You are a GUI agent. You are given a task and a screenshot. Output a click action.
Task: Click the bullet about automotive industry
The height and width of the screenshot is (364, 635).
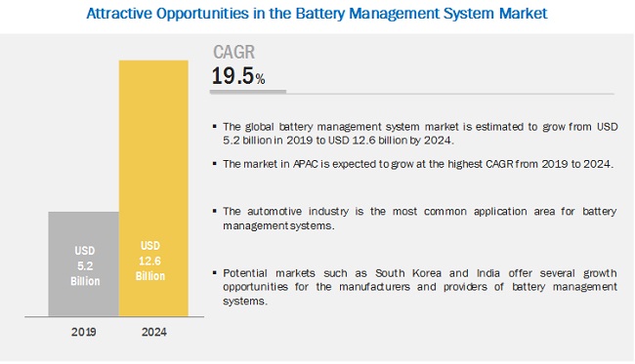coord(419,219)
